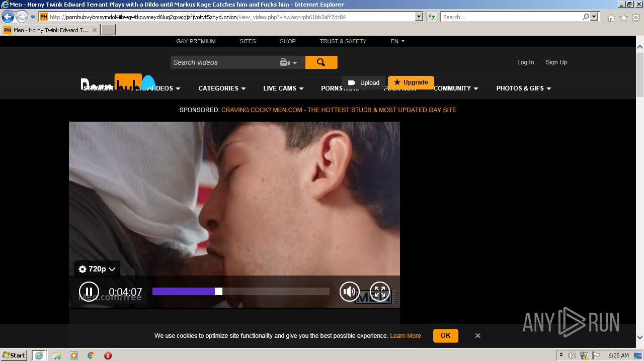This screenshot has width=644, height=362.
Task: Open the cookie notice Learn More link
Action: pos(405,336)
